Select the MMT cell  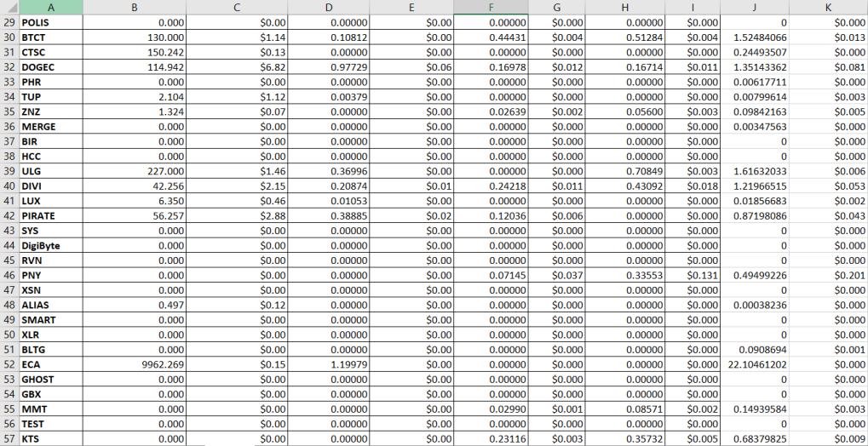tap(51, 409)
